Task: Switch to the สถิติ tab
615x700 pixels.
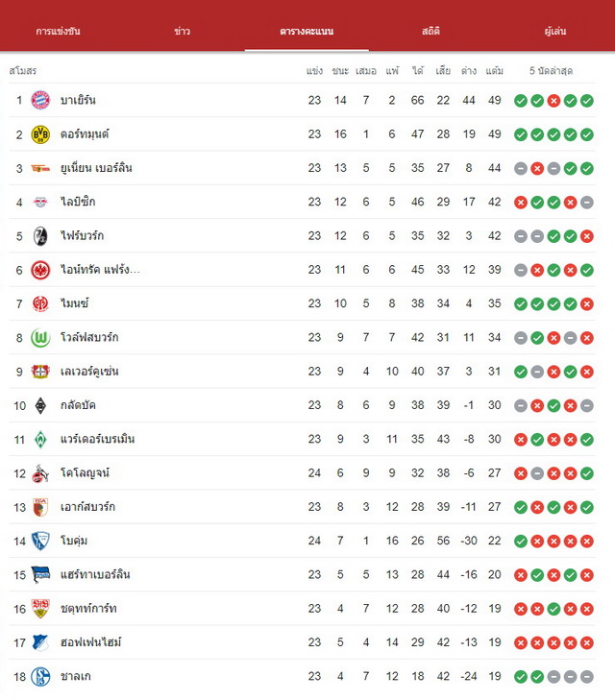Action: tap(430, 32)
